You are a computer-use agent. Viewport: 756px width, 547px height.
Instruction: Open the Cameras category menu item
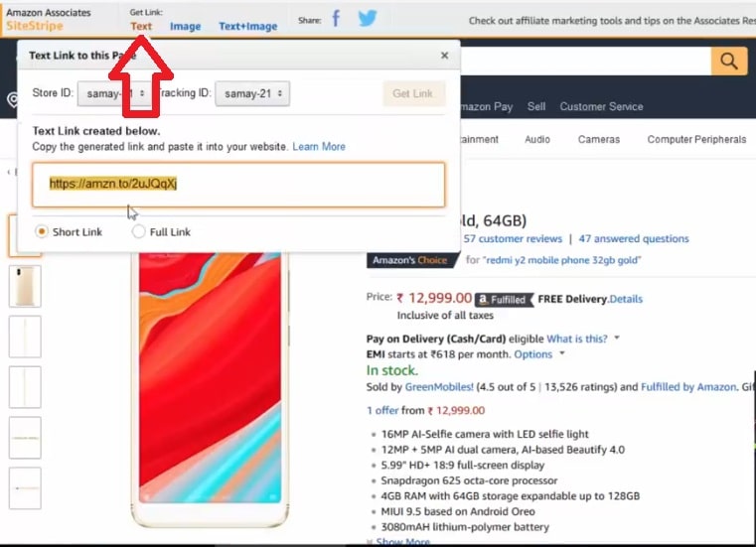pyautogui.click(x=599, y=139)
